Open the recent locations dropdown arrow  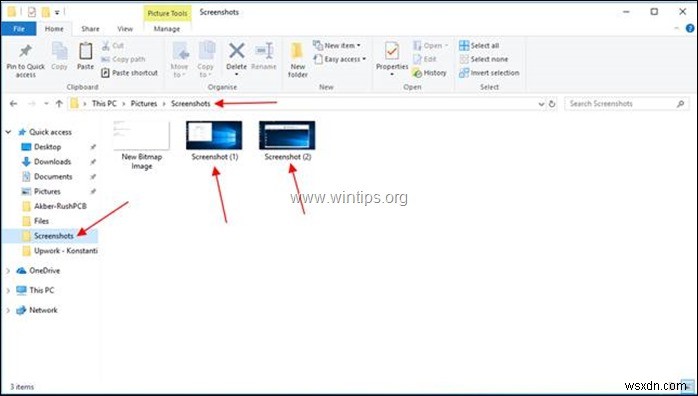point(46,104)
